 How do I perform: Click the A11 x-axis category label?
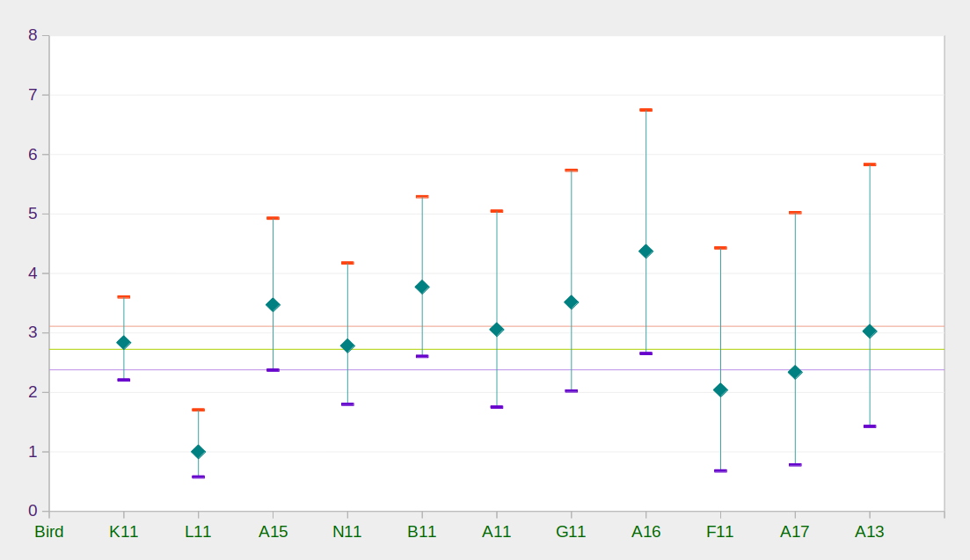497,532
